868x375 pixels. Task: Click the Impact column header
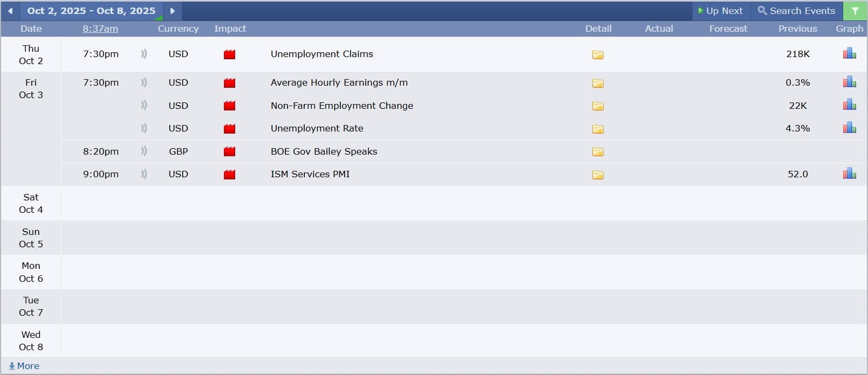click(230, 29)
